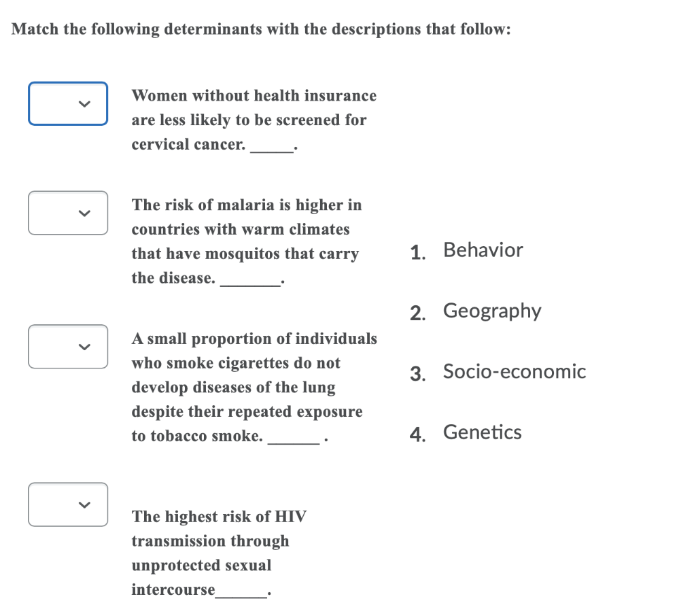
Task: Open the dropdown for the HIV transmission statement
Action: (68, 504)
